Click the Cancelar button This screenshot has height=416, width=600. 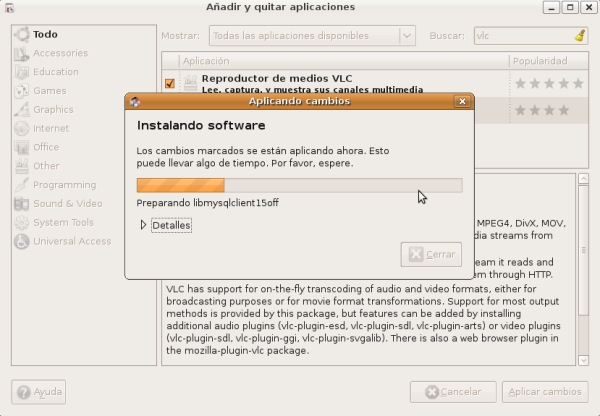tap(453, 392)
